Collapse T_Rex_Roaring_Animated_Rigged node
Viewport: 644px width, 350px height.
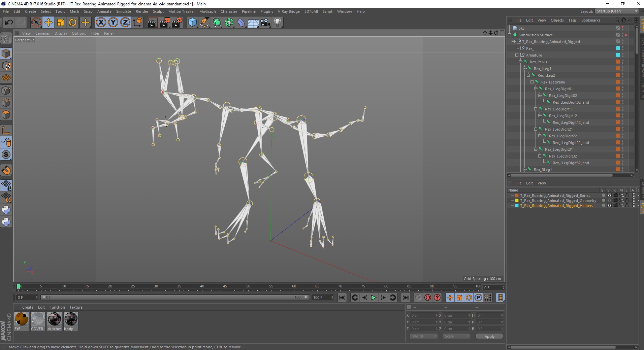click(x=513, y=42)
